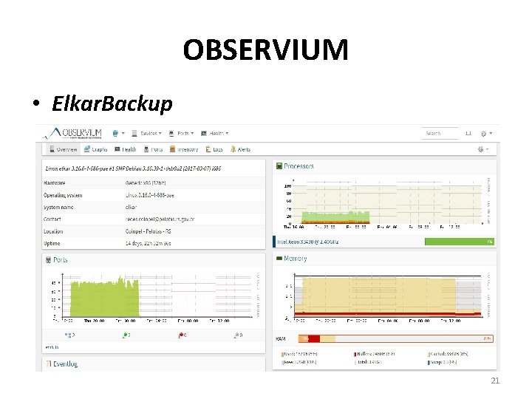Click the Used memory legend swatch
The width and height of the screenshot is (532, 399).
(282, 354)
